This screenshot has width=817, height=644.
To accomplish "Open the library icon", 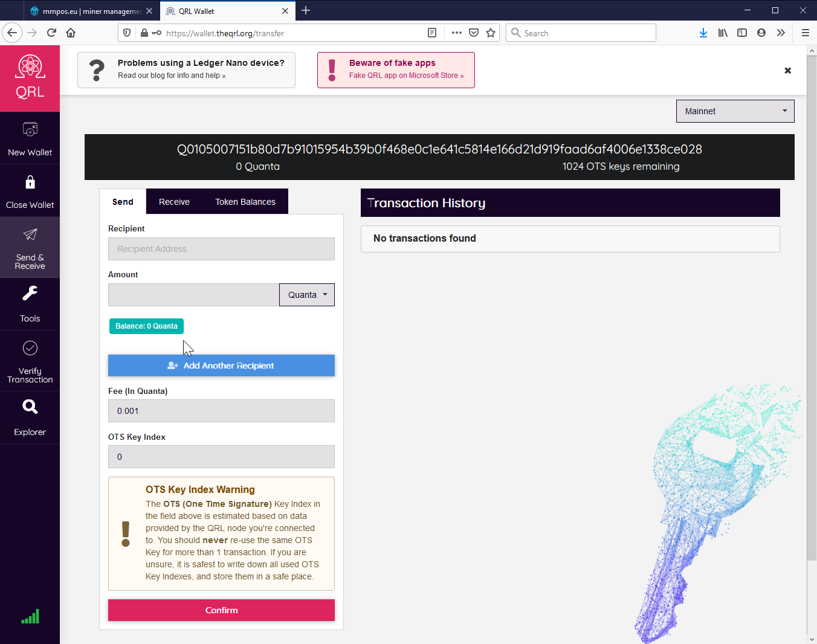I will pos(723,33).
